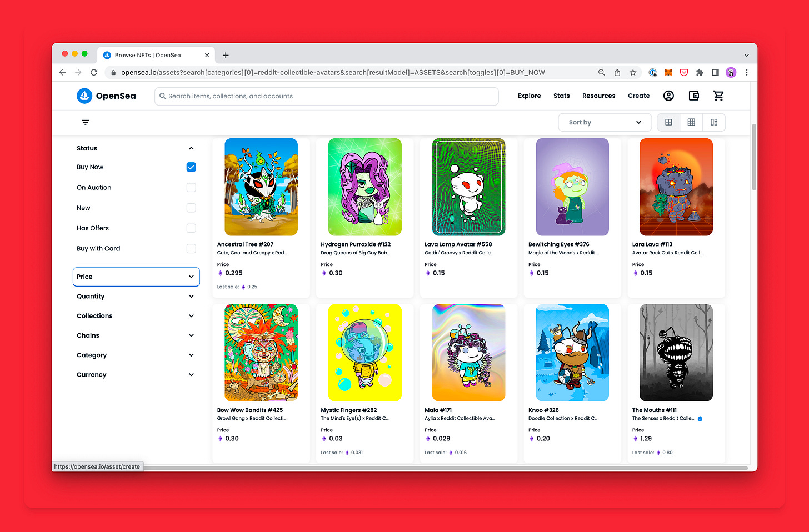This screenshot has width=809, height=532.
Task: Open Knoo #326 viking thumbnail
Action: point(572,353)
